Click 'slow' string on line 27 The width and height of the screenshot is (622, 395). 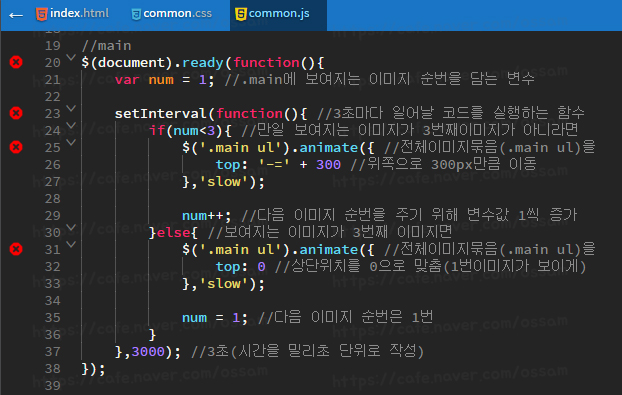click(224, 182)
